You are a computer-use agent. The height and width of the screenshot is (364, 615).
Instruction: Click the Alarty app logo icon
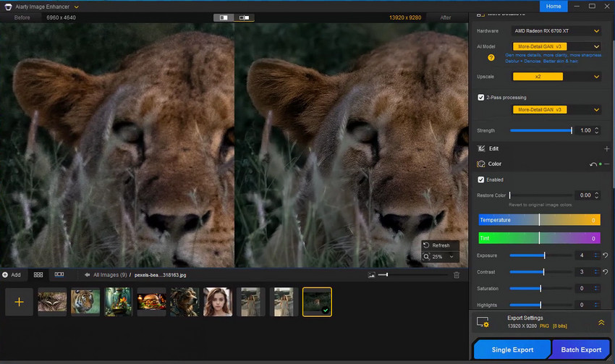[x=8, y=7]
